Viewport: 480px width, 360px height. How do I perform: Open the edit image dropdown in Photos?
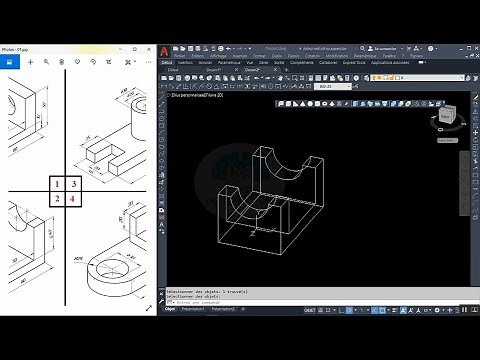tap(130, 62)
